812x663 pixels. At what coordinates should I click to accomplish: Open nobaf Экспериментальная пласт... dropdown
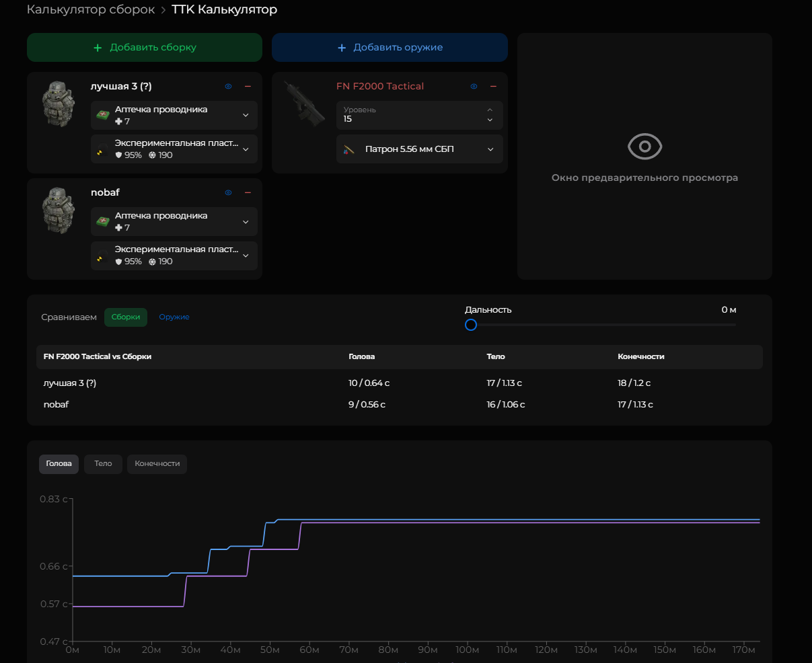click(246, 256)
